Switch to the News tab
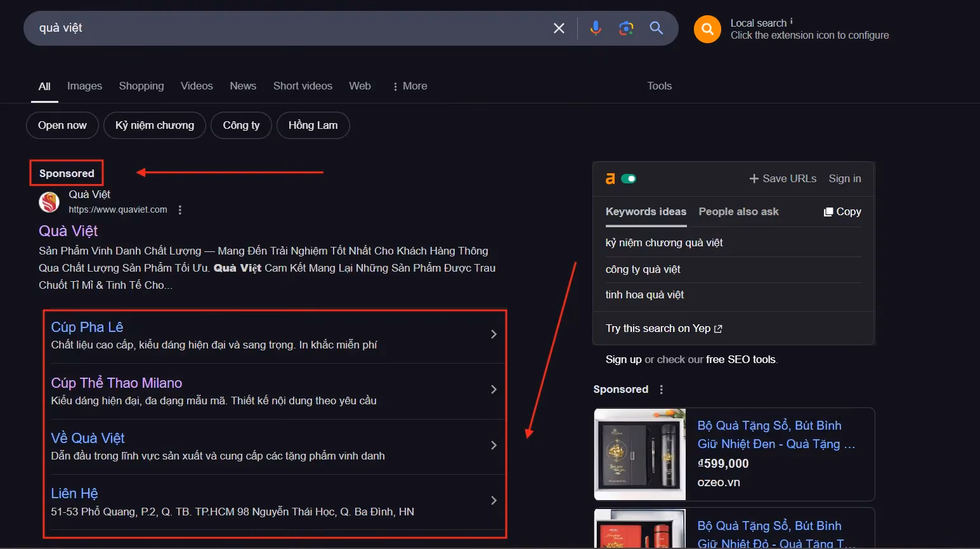 (x=243, y=86)
